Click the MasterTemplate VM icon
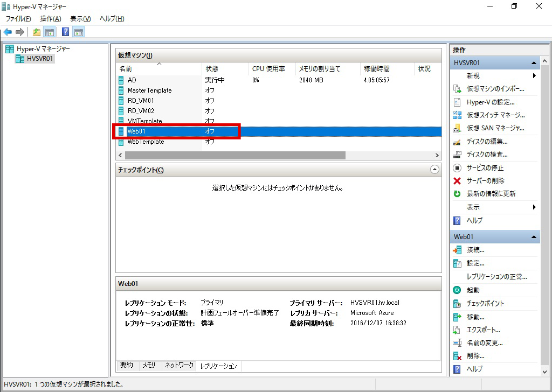 (121, 90)
